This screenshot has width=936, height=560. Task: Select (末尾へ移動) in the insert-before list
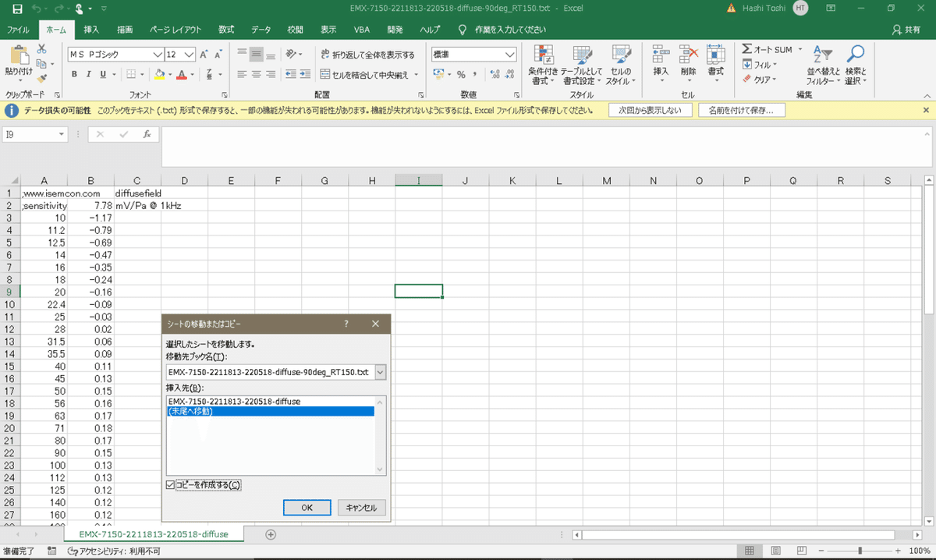[271, 411]
